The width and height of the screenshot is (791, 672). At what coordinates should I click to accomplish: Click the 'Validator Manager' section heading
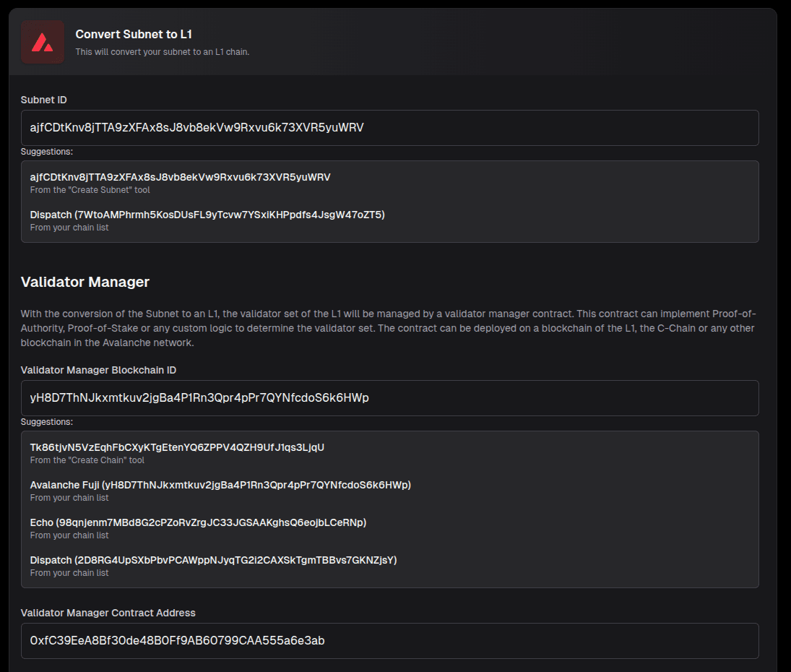[x=85, y=282]
